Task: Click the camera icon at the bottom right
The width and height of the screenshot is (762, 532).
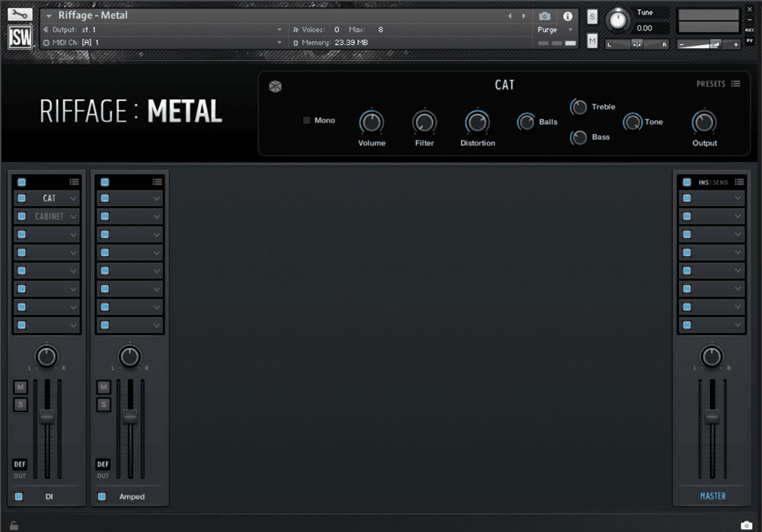Action: pyautogui.click(x=746, y=525)
